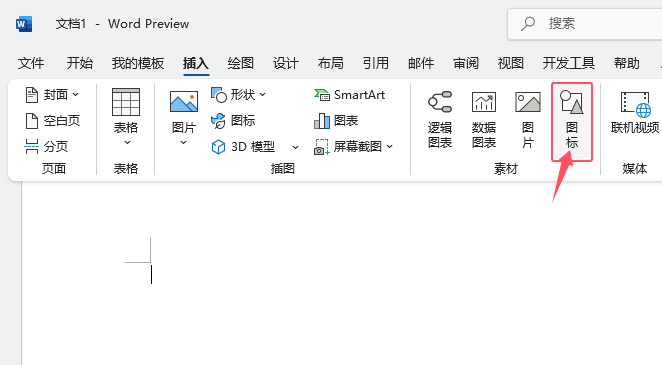Open 逻辑图表 logic diagram materials

(x=440, y=119)
